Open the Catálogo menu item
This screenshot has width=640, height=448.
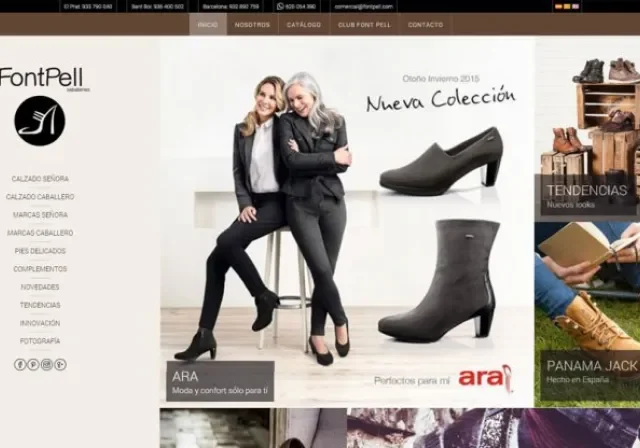tap(304, 24)
